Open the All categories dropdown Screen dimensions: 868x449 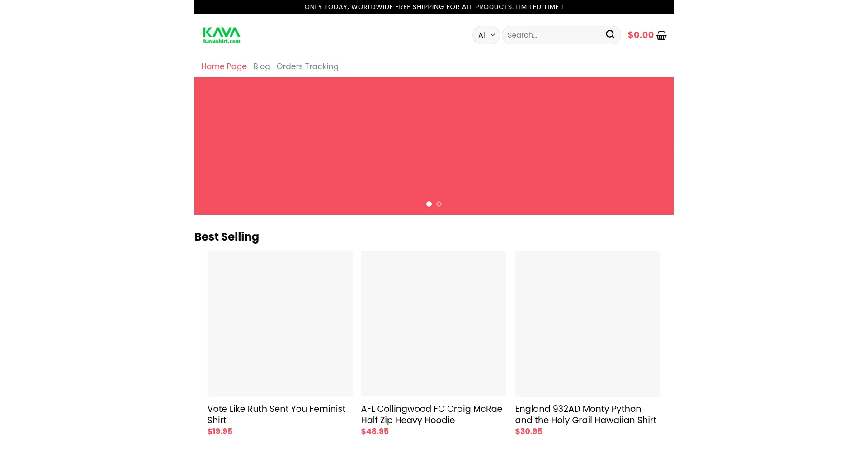point(486,35)
